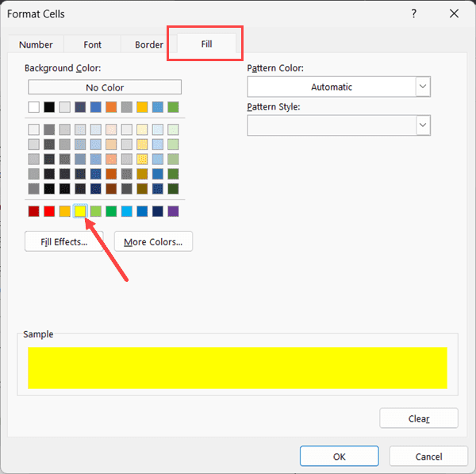Choose the pure white swatch under No Color
Screen dimensions: 476x474
(33, 107)
